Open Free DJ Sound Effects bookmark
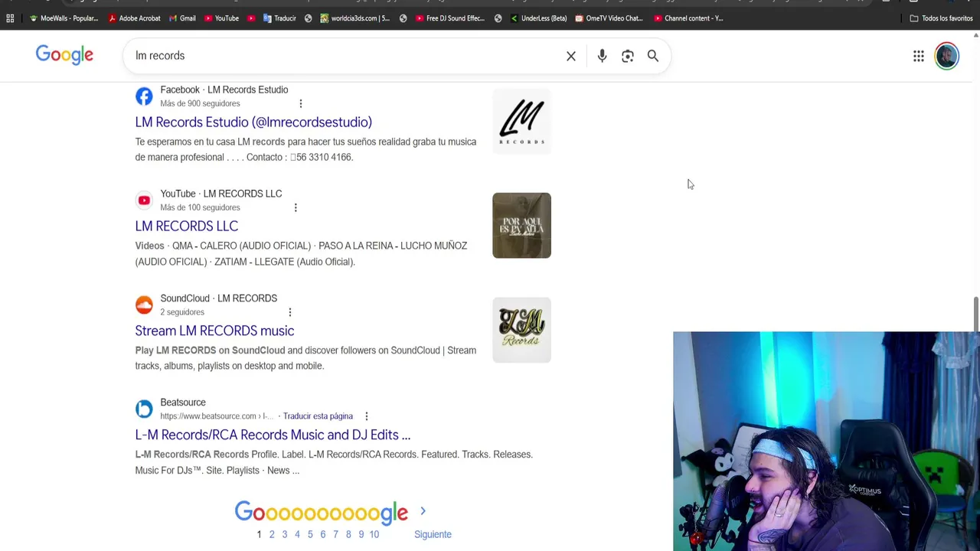This screenshot has width=980, height=551. tap(450, 18)
